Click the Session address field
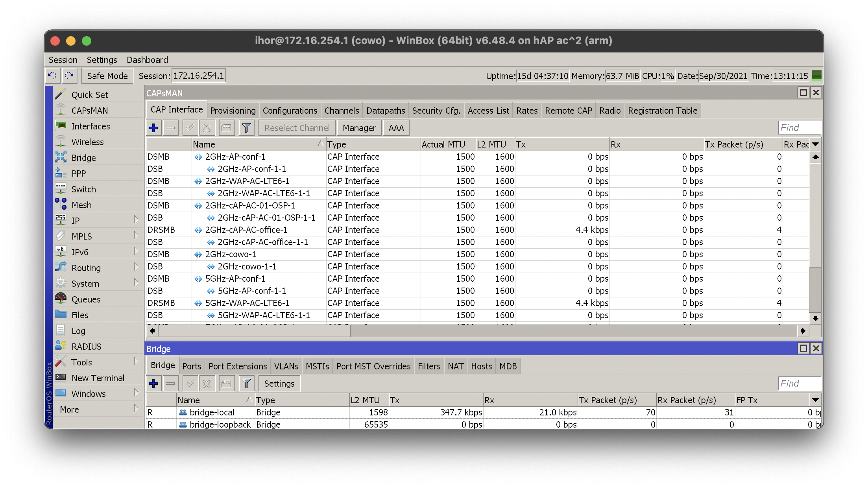The height and width of the screenshot is (487, 868). coord(199,76)
